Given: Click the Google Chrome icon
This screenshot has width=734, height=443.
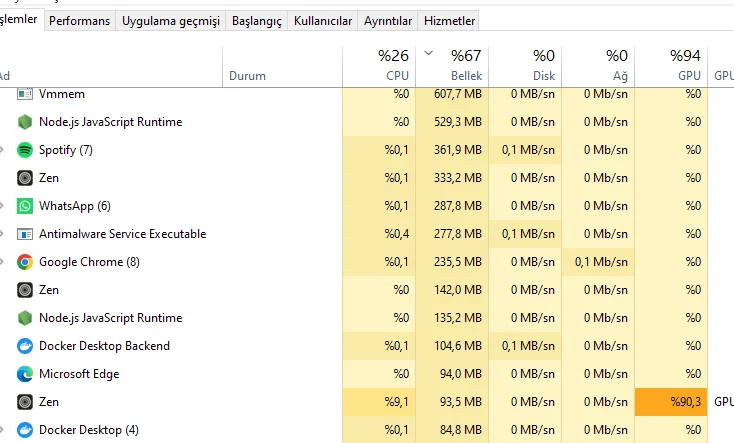Looking at the screenshot, I should [x=25, y=262].
